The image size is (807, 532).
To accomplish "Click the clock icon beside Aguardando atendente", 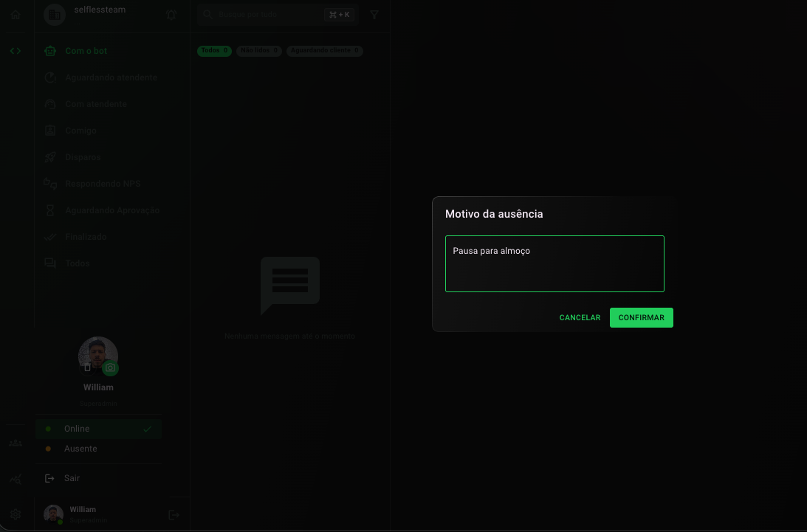I will click(50, 77).
